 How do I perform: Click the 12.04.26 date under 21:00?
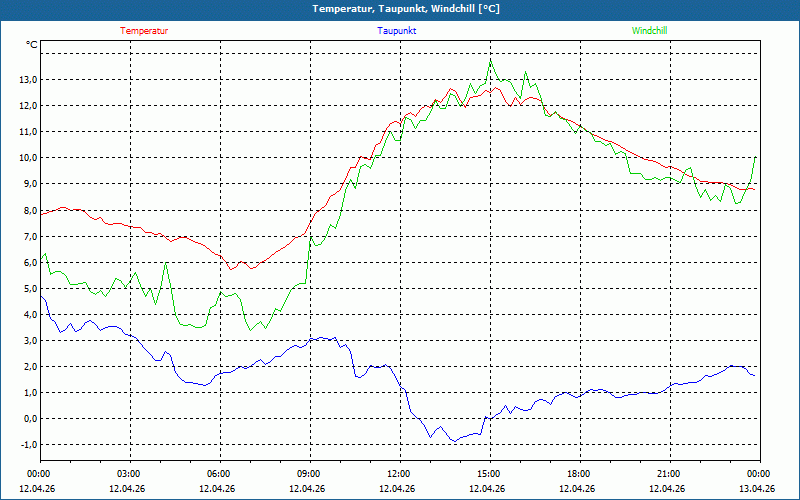point(667,488)
